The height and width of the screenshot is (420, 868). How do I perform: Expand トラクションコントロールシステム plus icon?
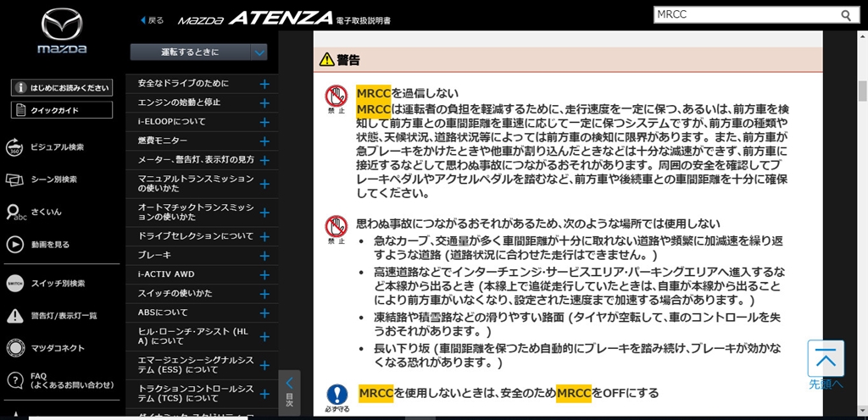pos(264,394)
